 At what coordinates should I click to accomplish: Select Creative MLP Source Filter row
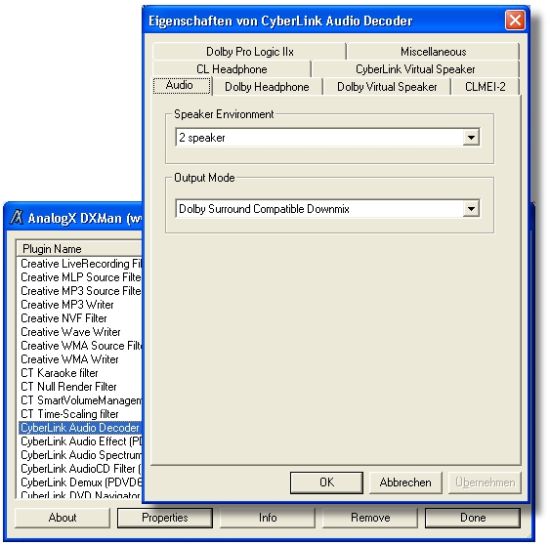(80, 277)
